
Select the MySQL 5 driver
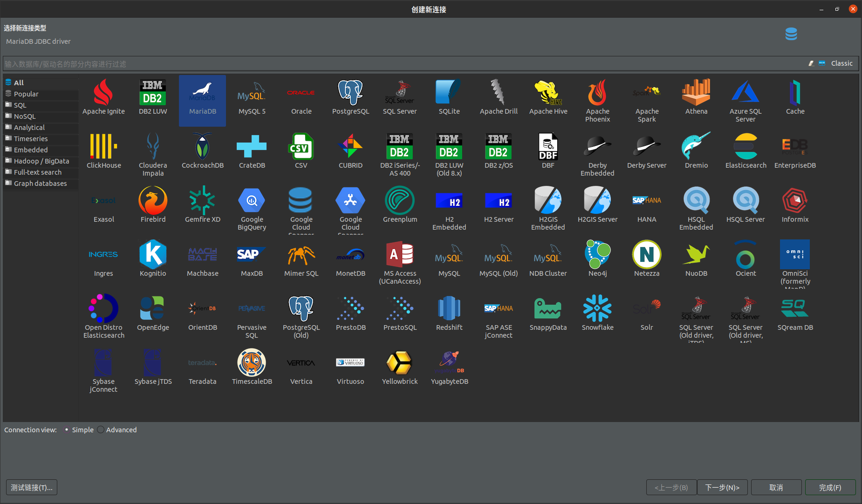point(252,97)
